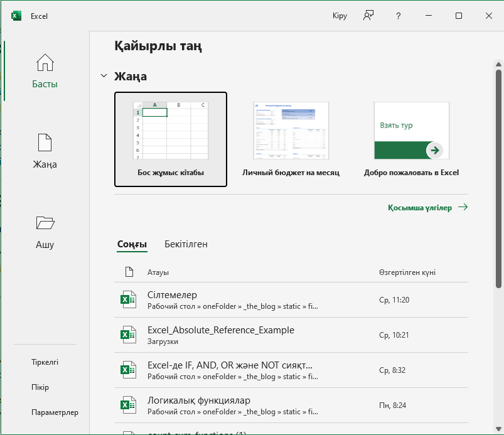Switch to the Соңғы tab

click(132, 244)
